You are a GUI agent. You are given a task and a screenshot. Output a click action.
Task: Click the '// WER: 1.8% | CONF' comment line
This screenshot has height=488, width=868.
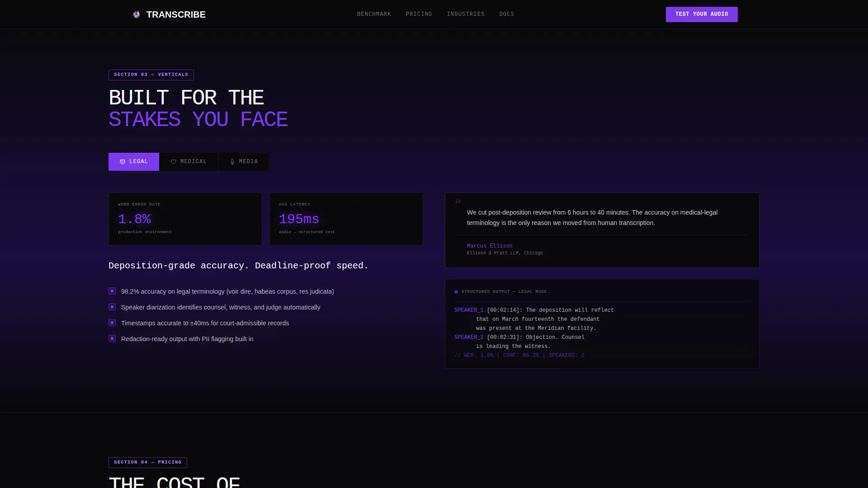click(x=519, y=355)
